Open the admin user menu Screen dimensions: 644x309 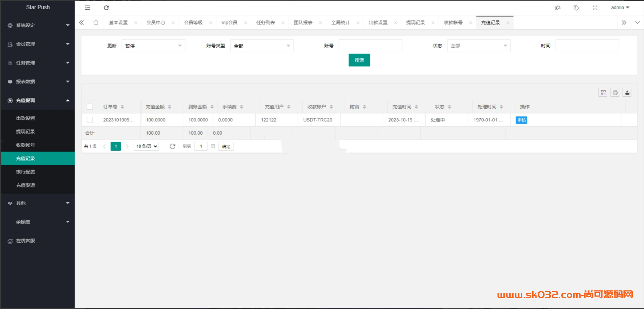[x=620, y=8]
